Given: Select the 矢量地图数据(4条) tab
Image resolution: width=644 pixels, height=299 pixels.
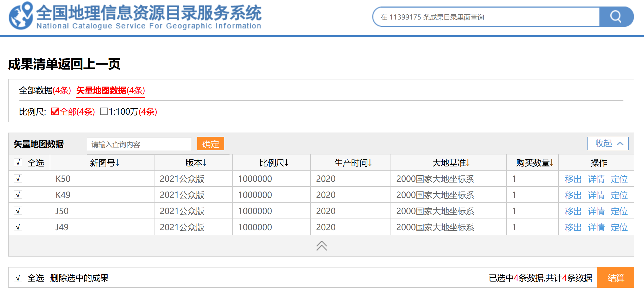Looking at the screenshot, I should (x=110, y=90).
